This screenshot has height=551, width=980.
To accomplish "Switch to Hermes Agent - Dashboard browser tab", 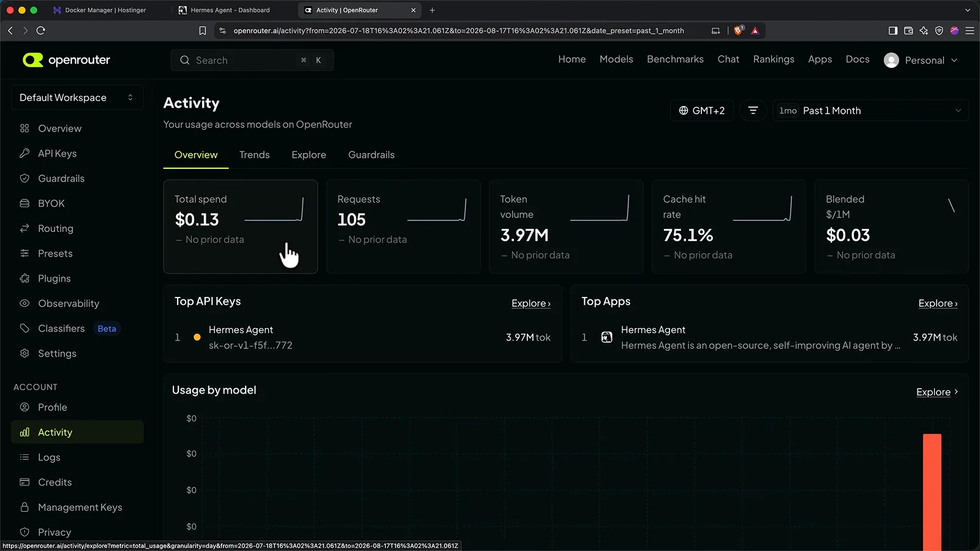I will tap(230, 10).
